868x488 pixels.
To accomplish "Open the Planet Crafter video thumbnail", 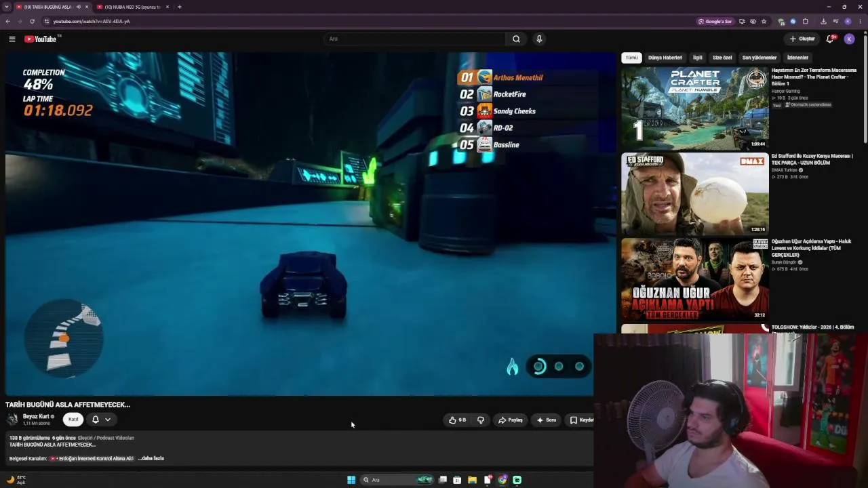I will coord(695,108).
